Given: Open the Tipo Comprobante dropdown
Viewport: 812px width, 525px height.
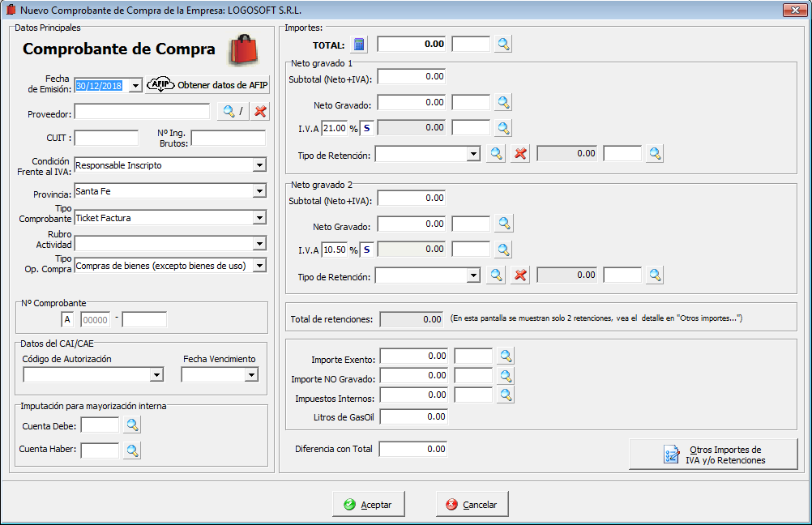Looking at the screenshot, I should [x=259, y=218].
